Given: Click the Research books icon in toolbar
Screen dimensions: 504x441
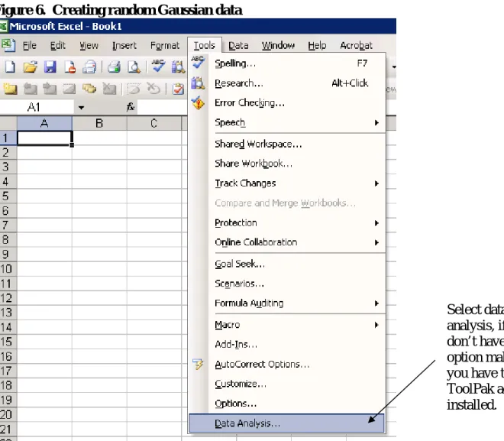Looking at the screenshot, I should coord(179,67).
